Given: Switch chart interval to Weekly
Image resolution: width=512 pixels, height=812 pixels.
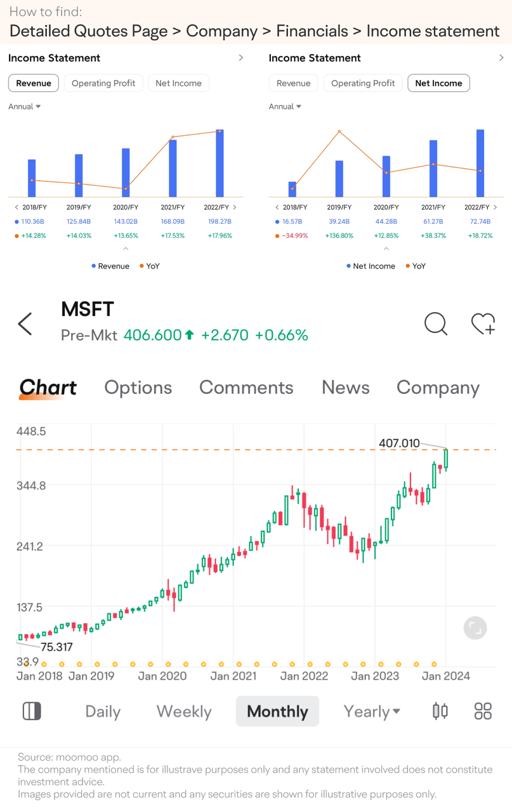Looking at the screenshot, I should [183, 711].
